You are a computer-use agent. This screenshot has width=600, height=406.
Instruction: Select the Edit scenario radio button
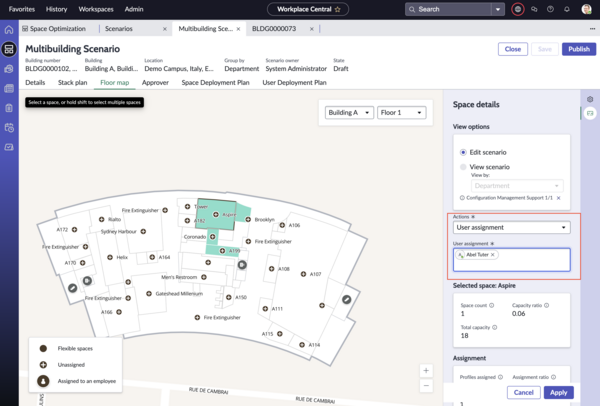point(463,152)
